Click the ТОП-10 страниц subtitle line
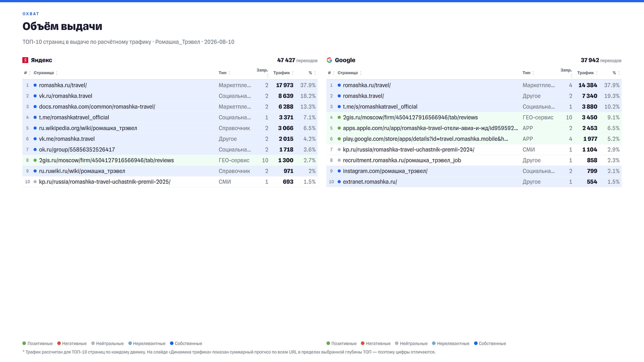 tap(128, 42)
